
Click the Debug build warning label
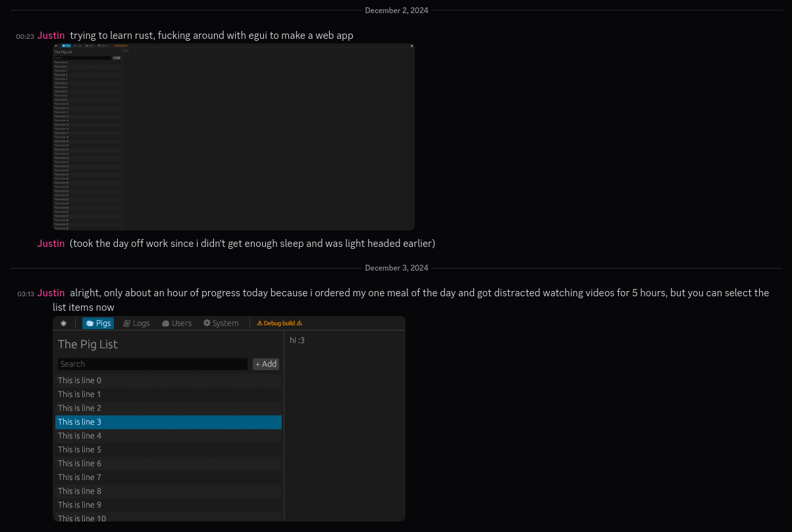(279, 323)
